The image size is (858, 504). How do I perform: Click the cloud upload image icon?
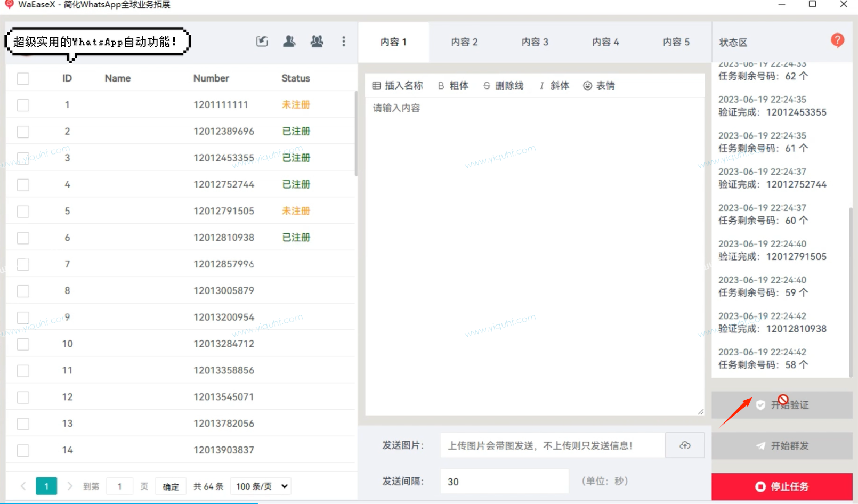pos(685,445)
